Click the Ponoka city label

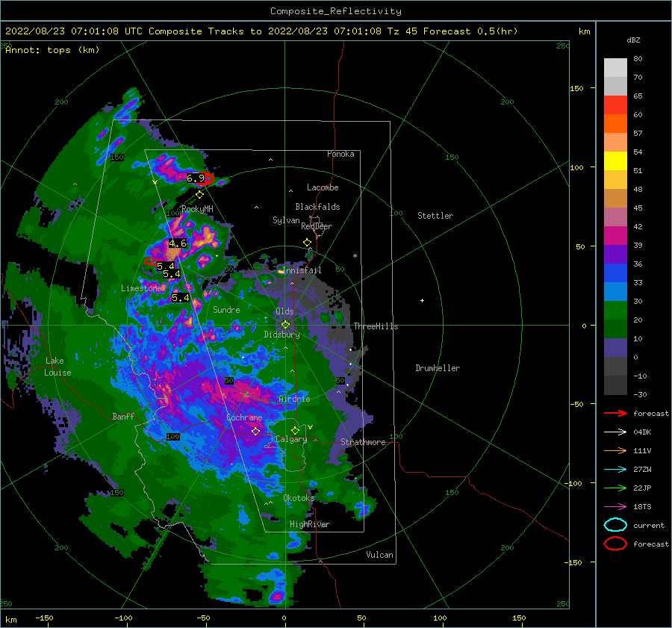340,154
